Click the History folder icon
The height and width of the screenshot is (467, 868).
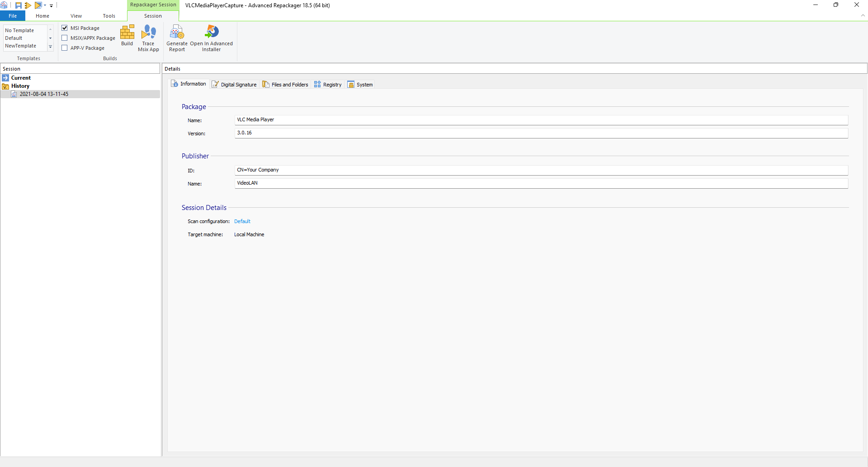tap(5, 86)
